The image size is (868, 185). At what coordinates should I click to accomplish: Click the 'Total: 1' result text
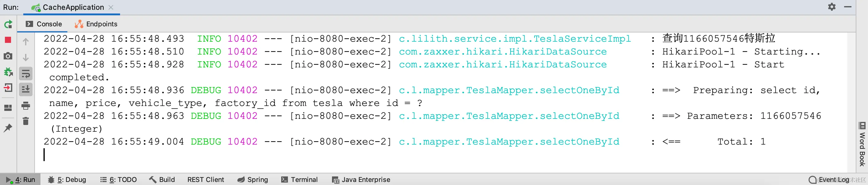[741, 142]
